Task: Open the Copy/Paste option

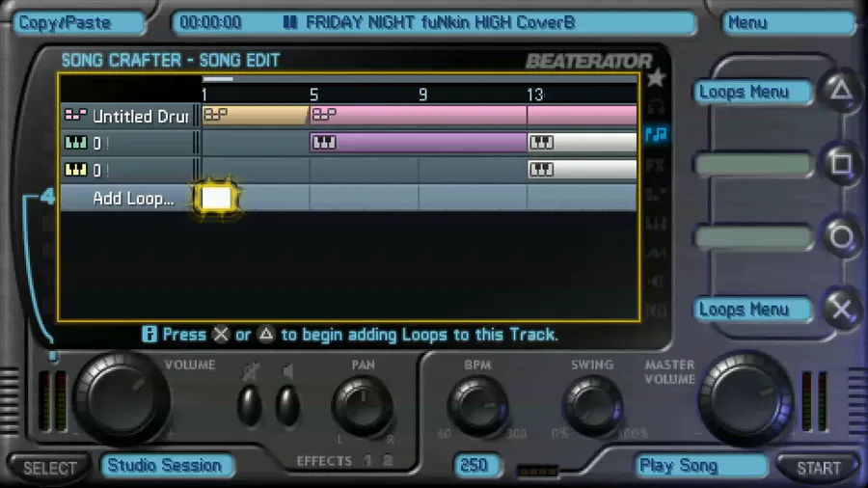Action: pyautogui.click(x=79, y=23)
